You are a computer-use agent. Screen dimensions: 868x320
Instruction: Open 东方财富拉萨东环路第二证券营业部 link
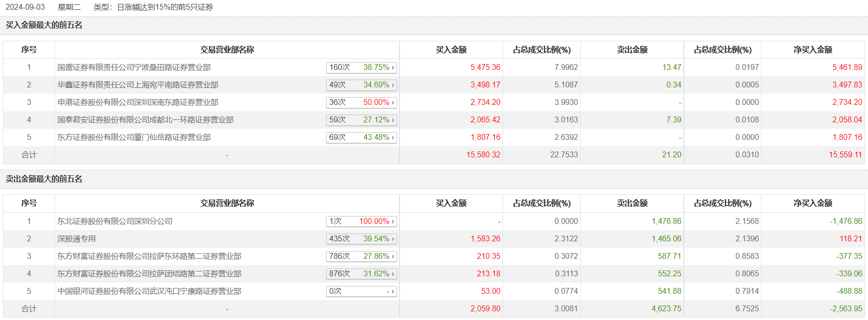point(149,256)
